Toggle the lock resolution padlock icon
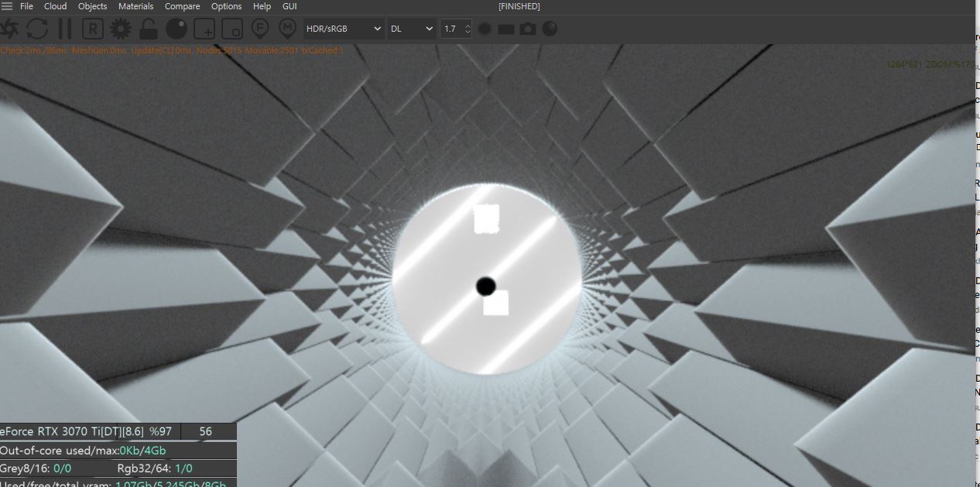 click(x=149, y=29)
